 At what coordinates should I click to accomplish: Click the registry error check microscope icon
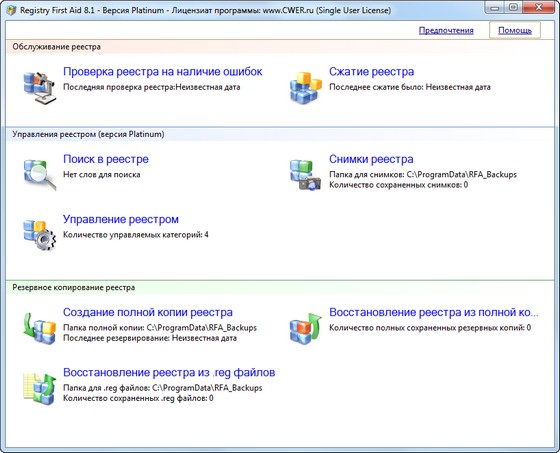pyautogui.click(x=40, y=88)
